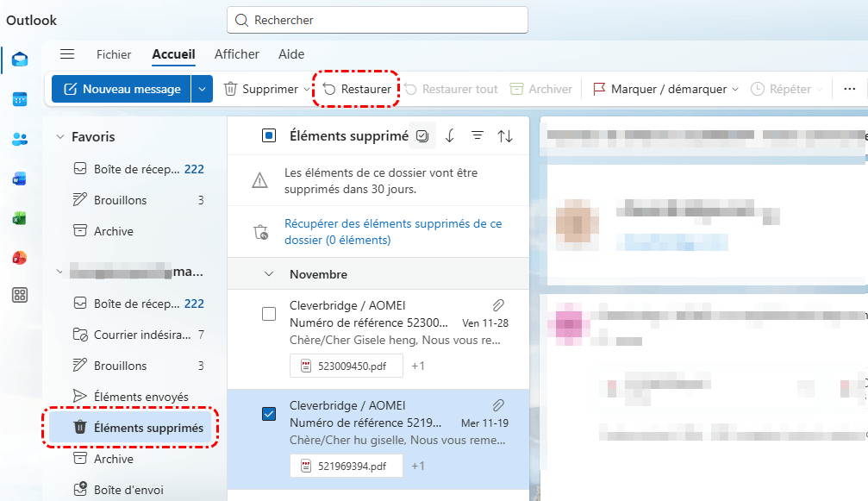Image resolution: width=868 pixels, height=501 pixels.
Task: Open the Fichier menu
Action: click(x=114, y=54)
